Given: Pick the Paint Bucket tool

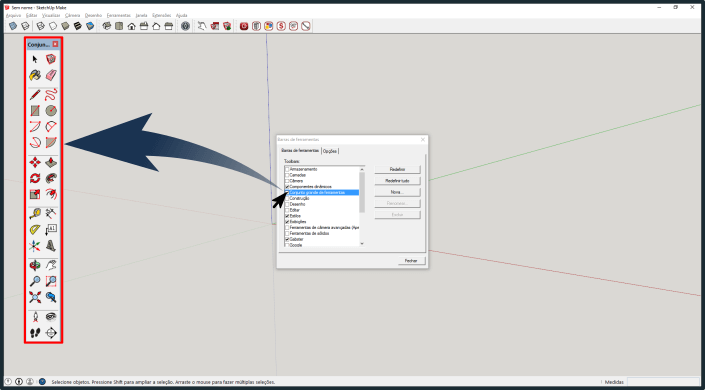Looking at the screenshot, I should (35, 75).
